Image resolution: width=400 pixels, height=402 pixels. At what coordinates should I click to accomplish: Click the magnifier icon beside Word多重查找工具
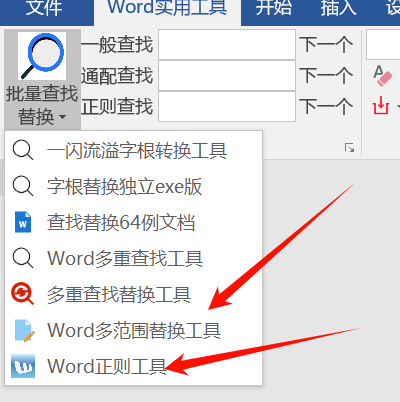[x=23, y=258]
